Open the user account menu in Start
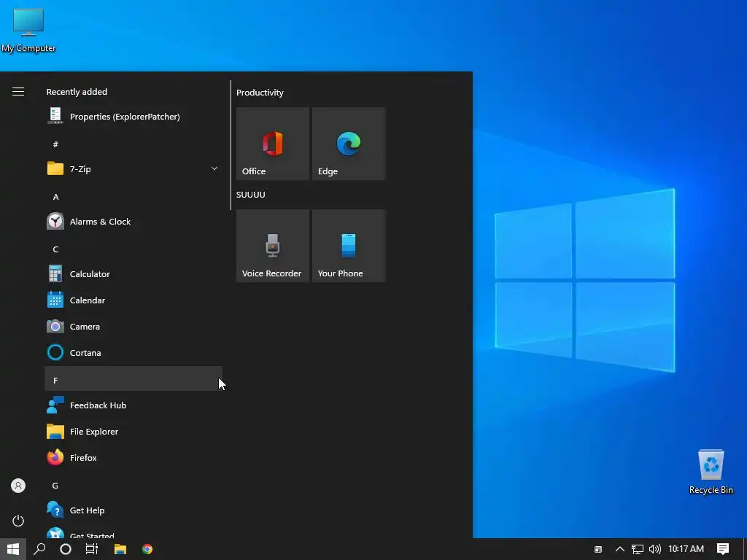 [x=18, y=486]
